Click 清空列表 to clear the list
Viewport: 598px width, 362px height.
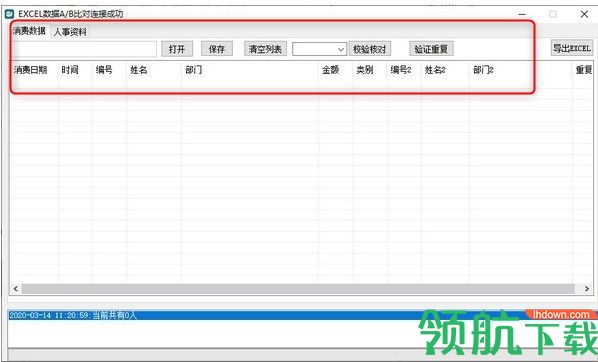[x=265, y=49]
